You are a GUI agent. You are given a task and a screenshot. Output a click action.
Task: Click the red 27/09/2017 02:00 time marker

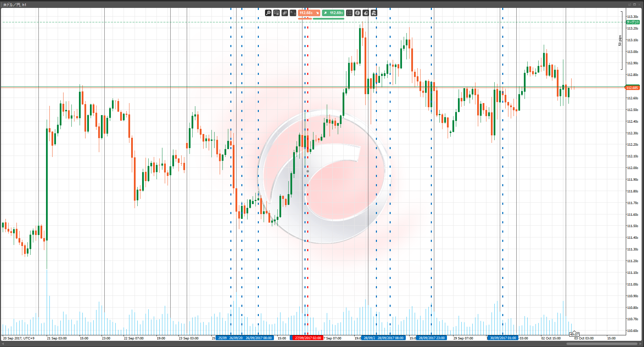(x=308, y=338)
